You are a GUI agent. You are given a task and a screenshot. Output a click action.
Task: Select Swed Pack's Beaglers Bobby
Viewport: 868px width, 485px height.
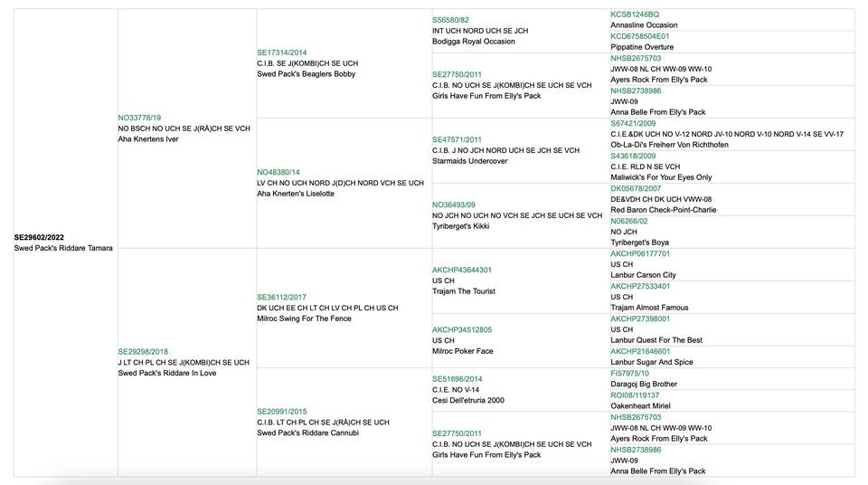click(307, 74)
